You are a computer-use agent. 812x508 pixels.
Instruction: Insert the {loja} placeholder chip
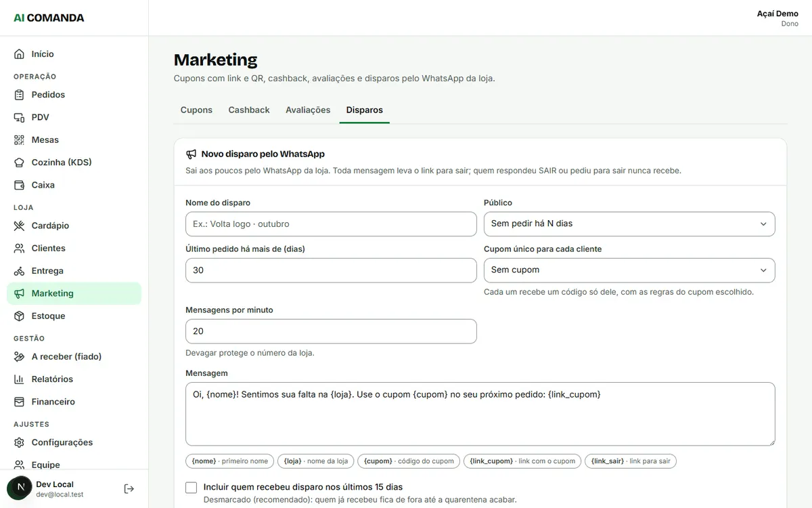[x=316, y=461]
